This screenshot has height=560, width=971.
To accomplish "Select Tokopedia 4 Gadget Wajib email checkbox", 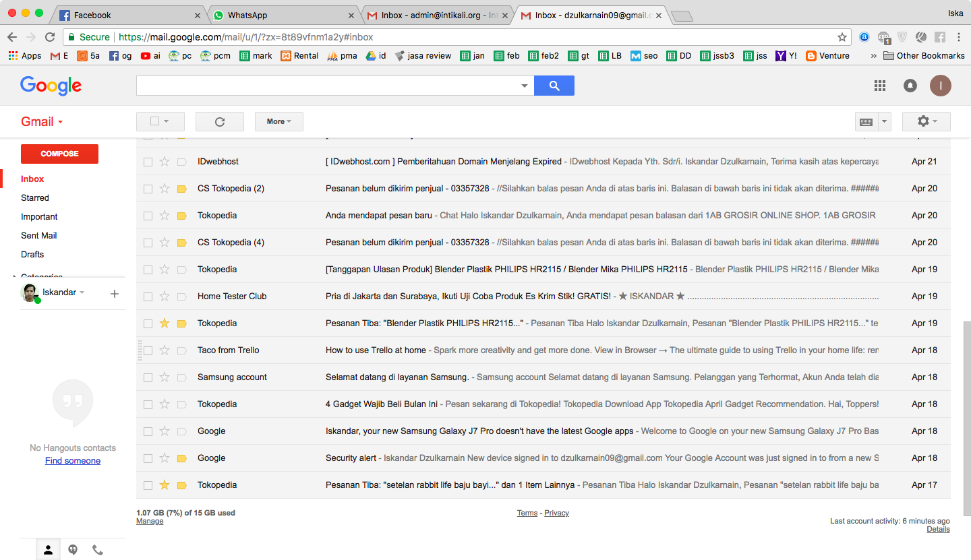I will (x=148, y=404).
